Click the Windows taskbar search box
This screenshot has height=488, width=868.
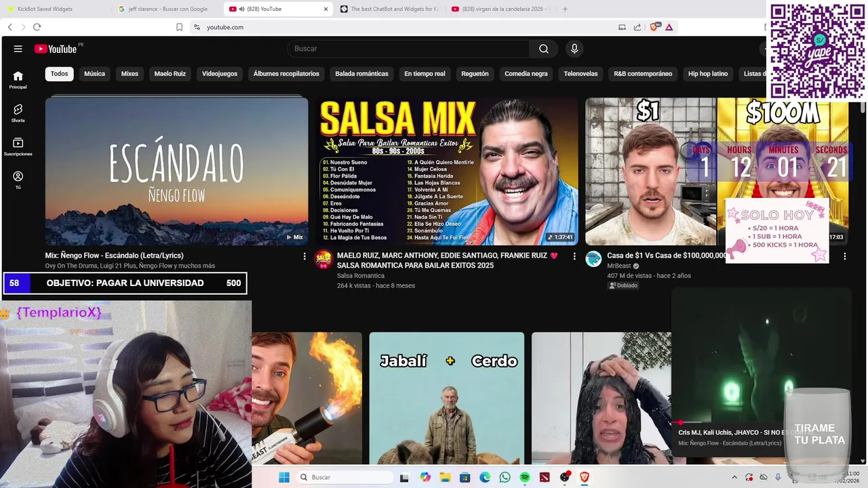point(345,477)
